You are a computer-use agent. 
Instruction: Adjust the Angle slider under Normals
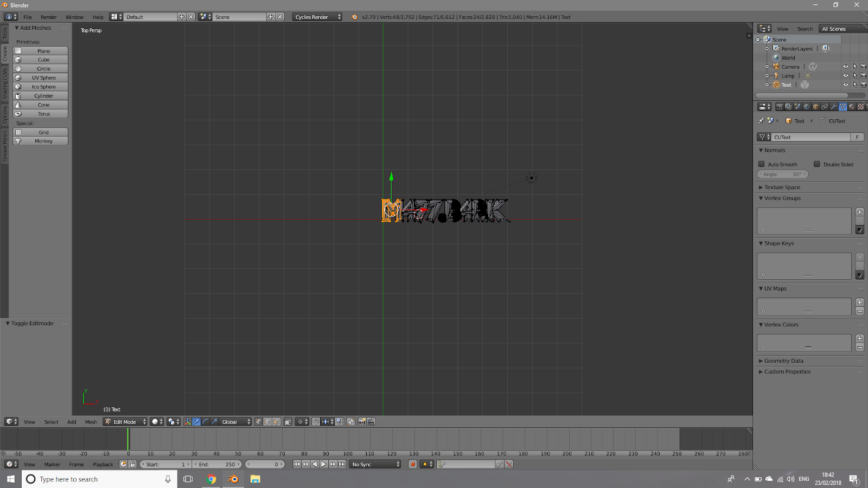[x=783, y=174]
